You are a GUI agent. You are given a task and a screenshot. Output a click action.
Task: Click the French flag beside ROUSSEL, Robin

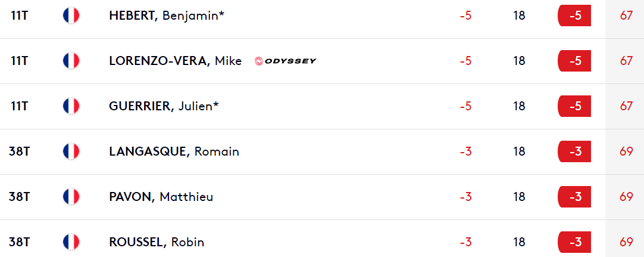71,241
